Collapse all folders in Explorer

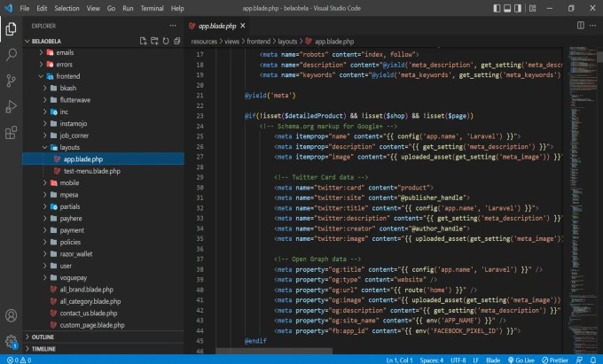tap(176, 41)
